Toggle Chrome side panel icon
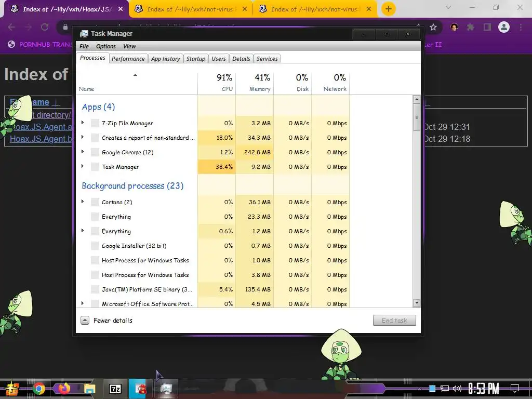 click(x=487, y=27)
